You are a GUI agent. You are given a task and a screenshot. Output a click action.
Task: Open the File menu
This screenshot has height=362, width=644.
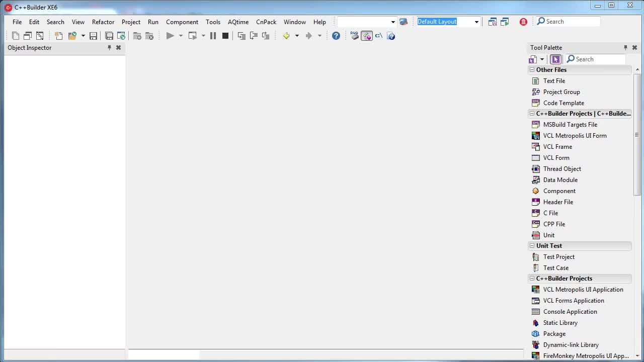[x=17, y=22]
